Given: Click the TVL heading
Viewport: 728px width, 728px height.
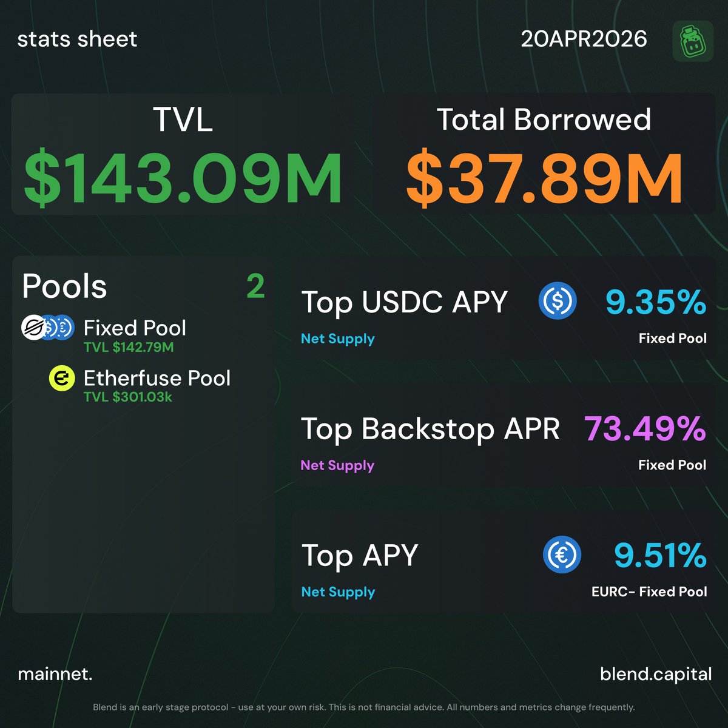Looking at the screenshot, I should [183, 120].
